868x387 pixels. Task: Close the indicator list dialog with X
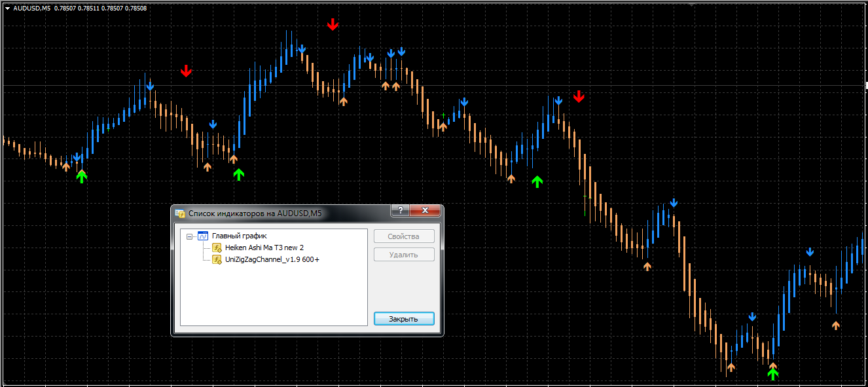pyautogui.click(x=425, y=210)
